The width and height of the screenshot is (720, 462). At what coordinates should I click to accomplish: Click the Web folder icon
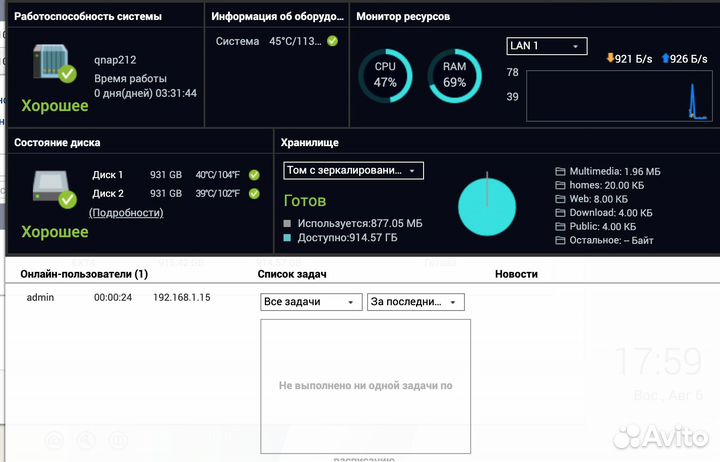click(560, 199)
